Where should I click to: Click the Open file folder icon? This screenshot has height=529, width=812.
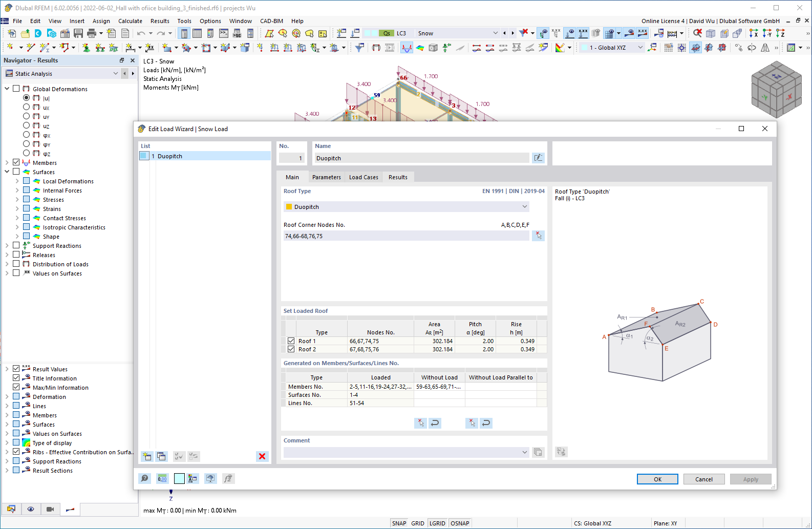pyautogui.click(x=25, y=33)
